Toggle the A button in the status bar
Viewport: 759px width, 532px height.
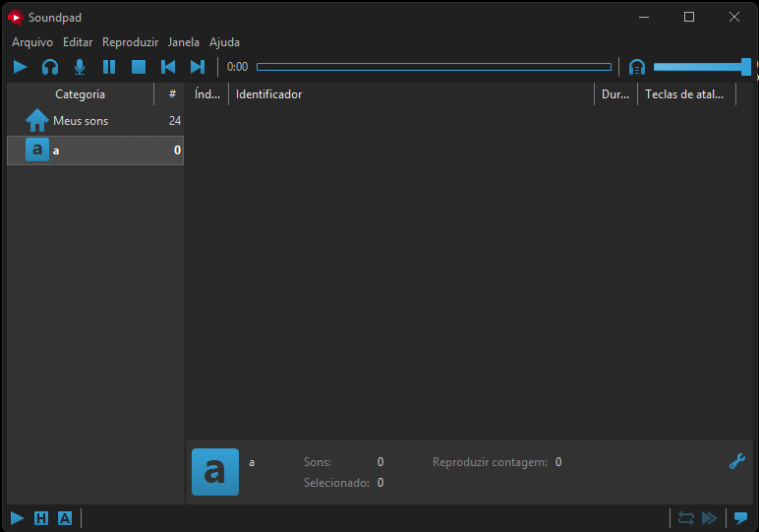[65, 518]
